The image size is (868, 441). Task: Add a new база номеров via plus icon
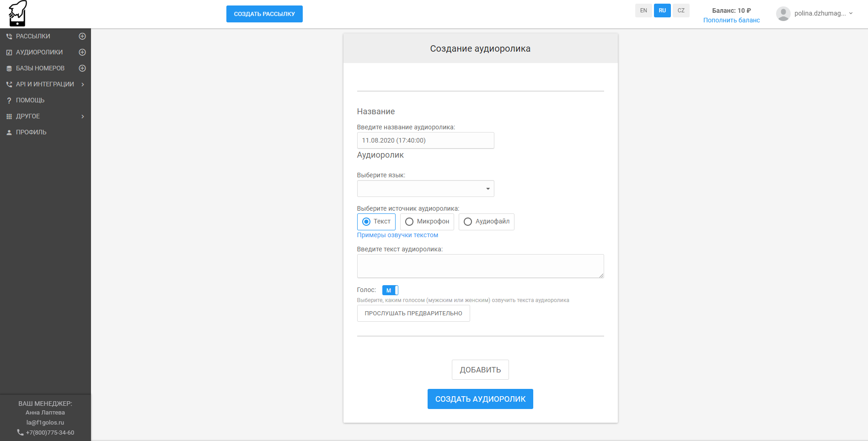point(82,68)
